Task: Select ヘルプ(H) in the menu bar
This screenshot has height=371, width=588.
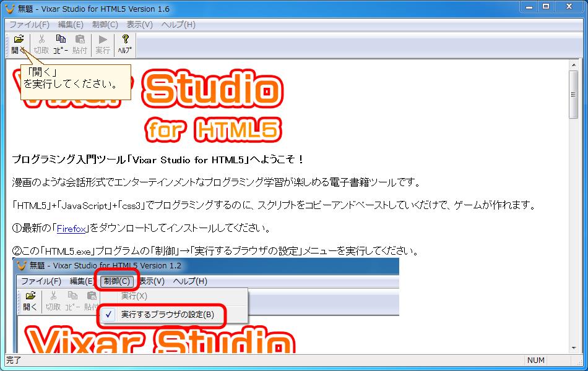Action: 179,24
